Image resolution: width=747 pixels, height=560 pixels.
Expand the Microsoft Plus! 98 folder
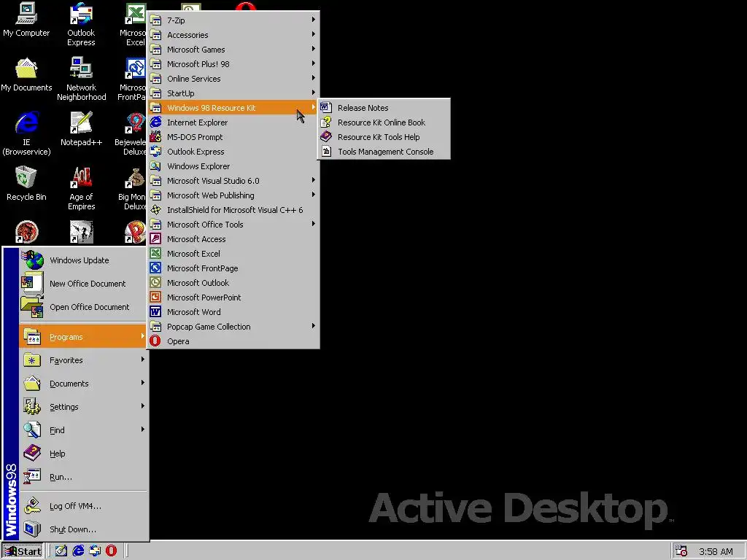pyautogui.click(x=233, y=64)
